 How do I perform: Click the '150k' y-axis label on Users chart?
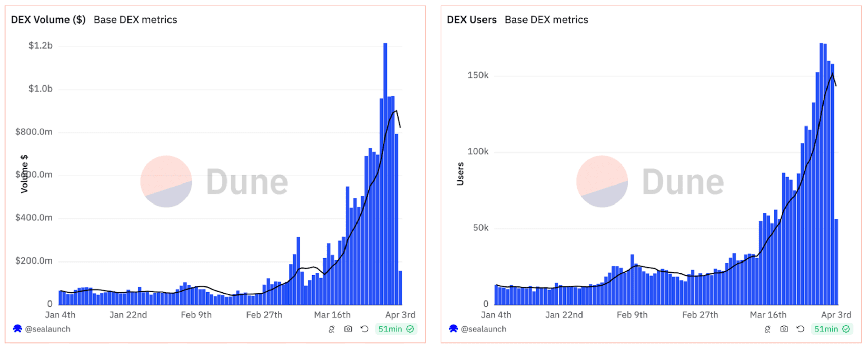coord(478,75)
